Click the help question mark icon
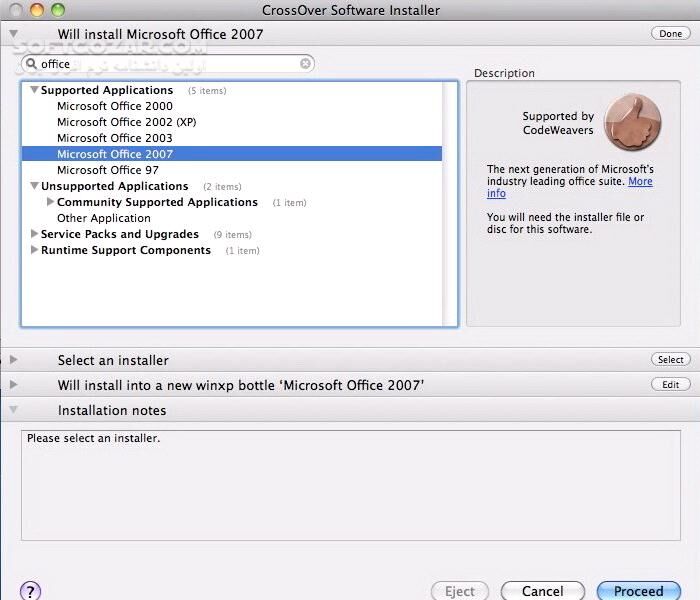The height and width of the screenshot is (600, 700). (31, 591)
